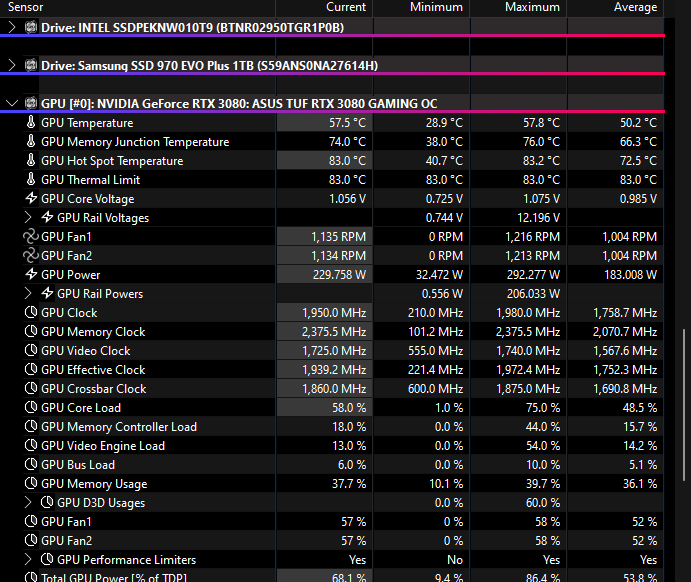Click the Sensor column header
This screenshot has height=582, width=691.
[26, 7]
